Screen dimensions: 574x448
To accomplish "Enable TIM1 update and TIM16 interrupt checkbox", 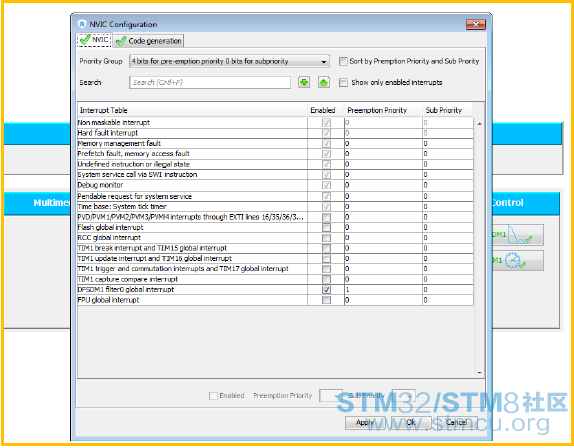I will coord(326,258).
